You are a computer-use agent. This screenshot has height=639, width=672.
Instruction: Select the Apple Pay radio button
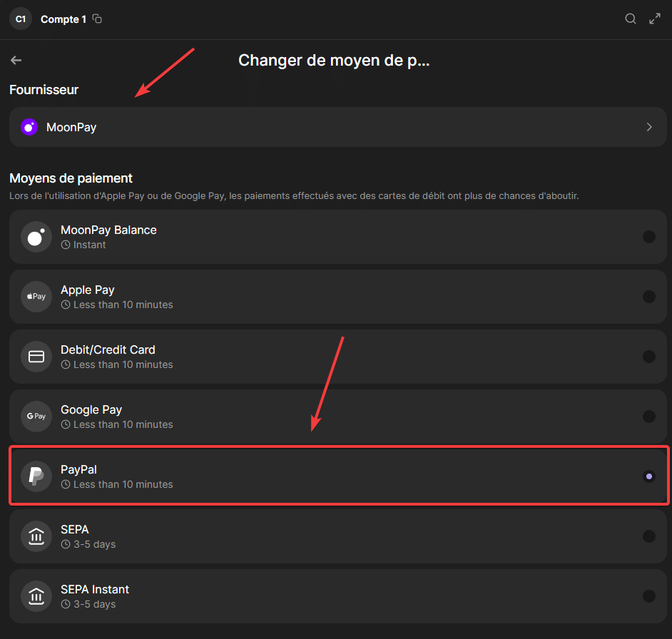coord(649,297)
